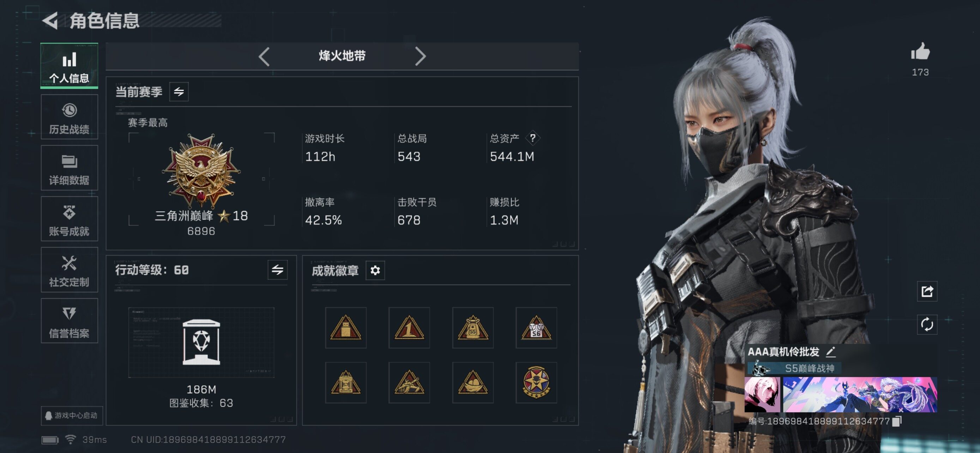Toggle the 行动等级 swap button
Screen dimensions: 980x453
[277, 270]
